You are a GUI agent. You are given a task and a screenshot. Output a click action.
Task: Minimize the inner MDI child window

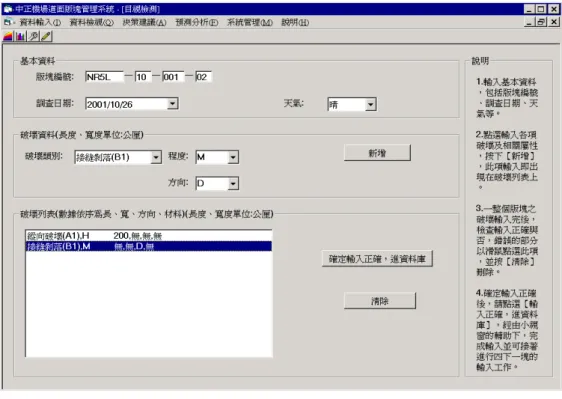[x=529, y=22]
